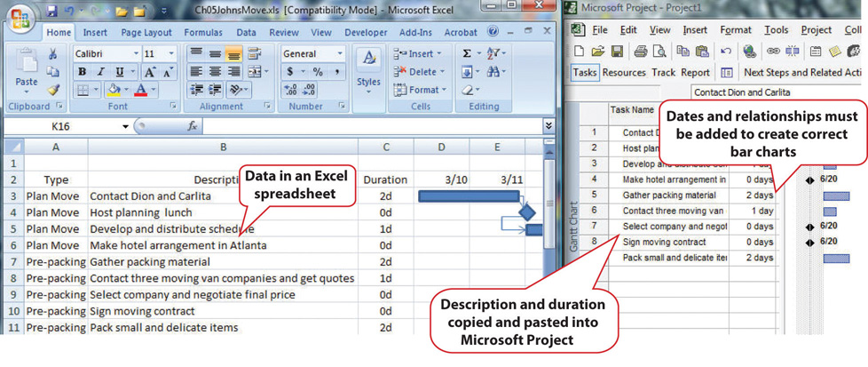Switch to the Developer ribbon tab

tap(366, 33)
